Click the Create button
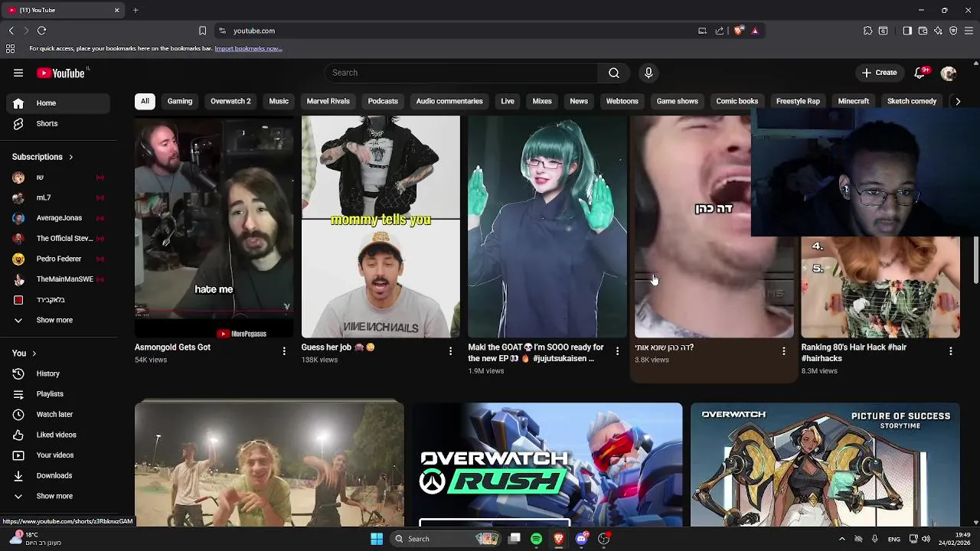Screen dimensions: 980x551 (879, 73)
